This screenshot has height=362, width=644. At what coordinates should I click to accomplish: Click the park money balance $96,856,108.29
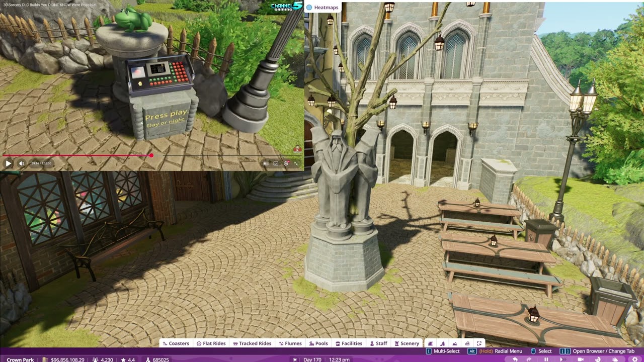pyautogui.click(x=67, y=359)
